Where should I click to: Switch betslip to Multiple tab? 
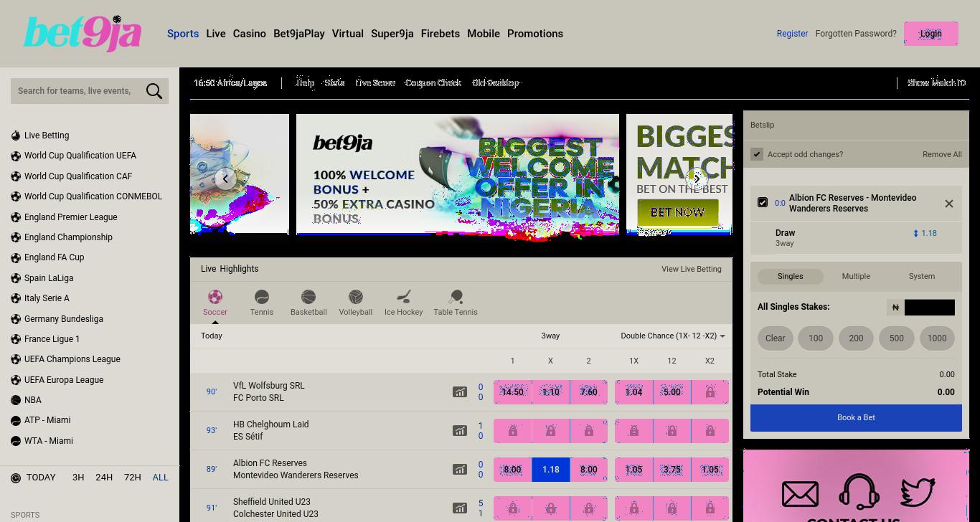click(x=856, y=276)
